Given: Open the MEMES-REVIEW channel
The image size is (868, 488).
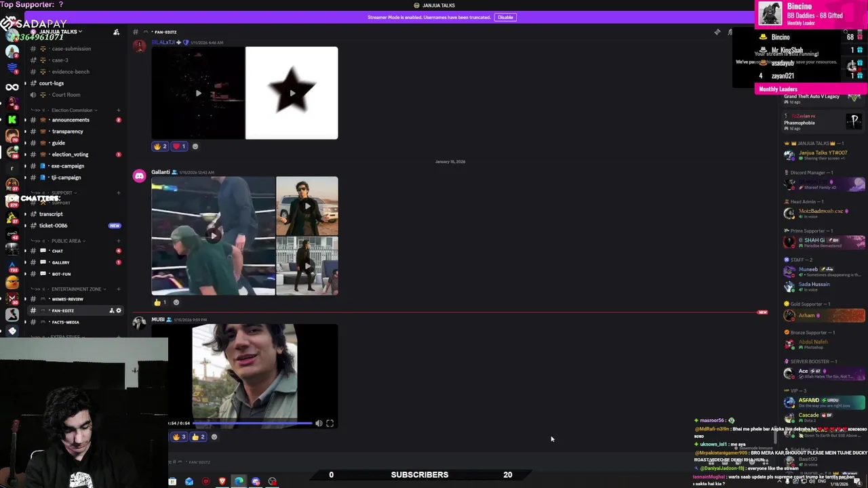Looking at the screenshot, I should 75,299.
